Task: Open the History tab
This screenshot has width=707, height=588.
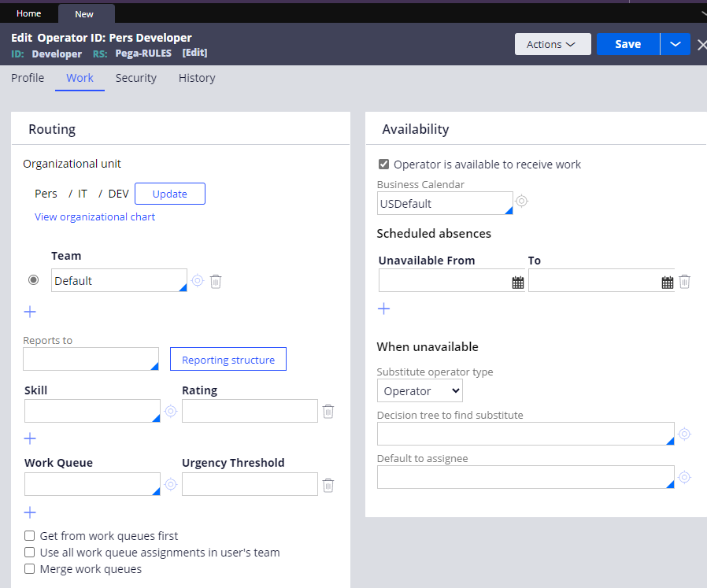Action: (197, 78)
